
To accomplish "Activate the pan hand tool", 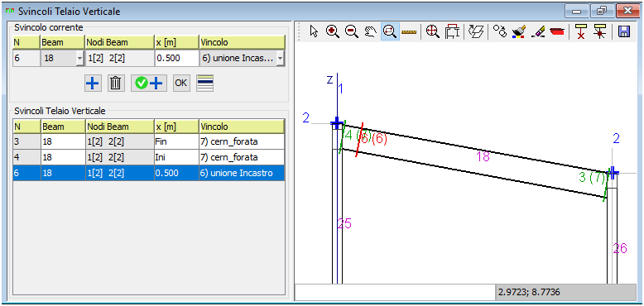I will pyautogui.click(x=371, y=31).
